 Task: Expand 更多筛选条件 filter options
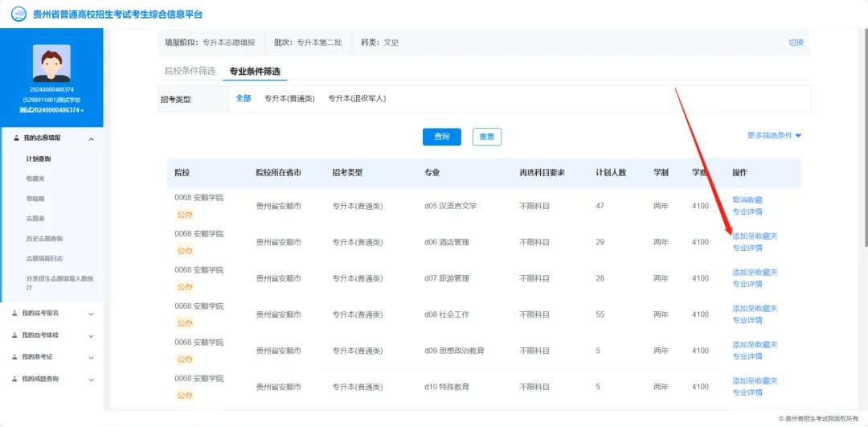coord(774,136)
